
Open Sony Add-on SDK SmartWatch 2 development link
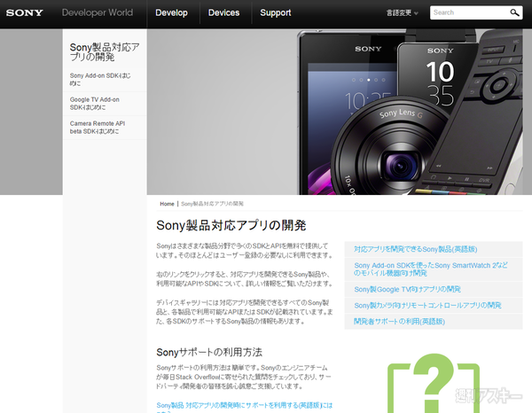click(x=431, y=269)
